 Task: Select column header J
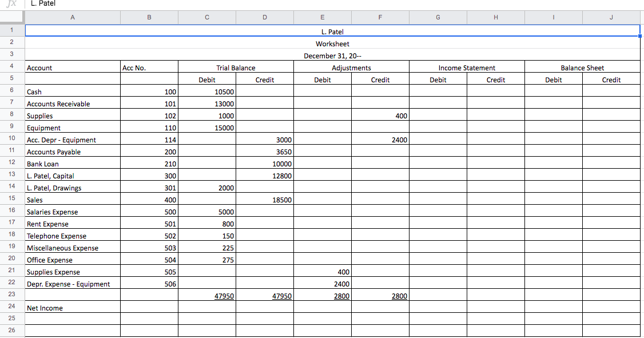pyautogui.click(x=611, y=17)
